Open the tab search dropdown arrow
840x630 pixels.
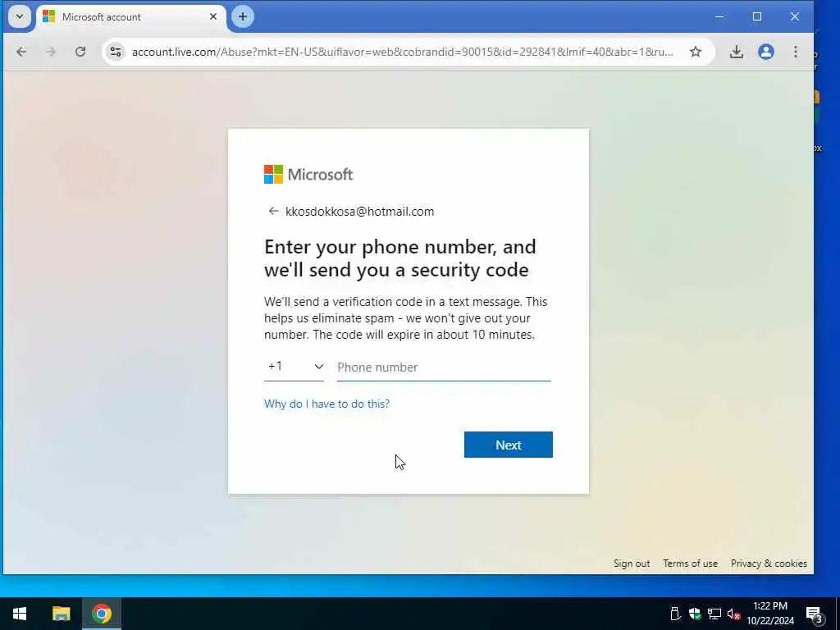point(20,16)
